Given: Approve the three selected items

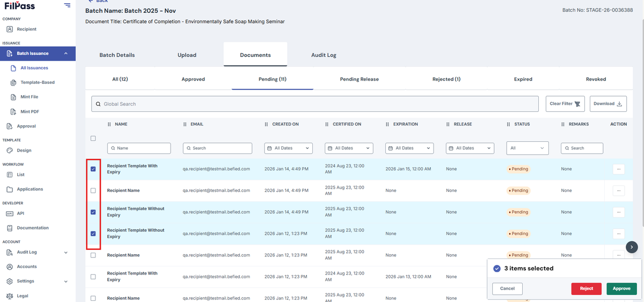Looking at the screenshot, I should coord(621,289).
